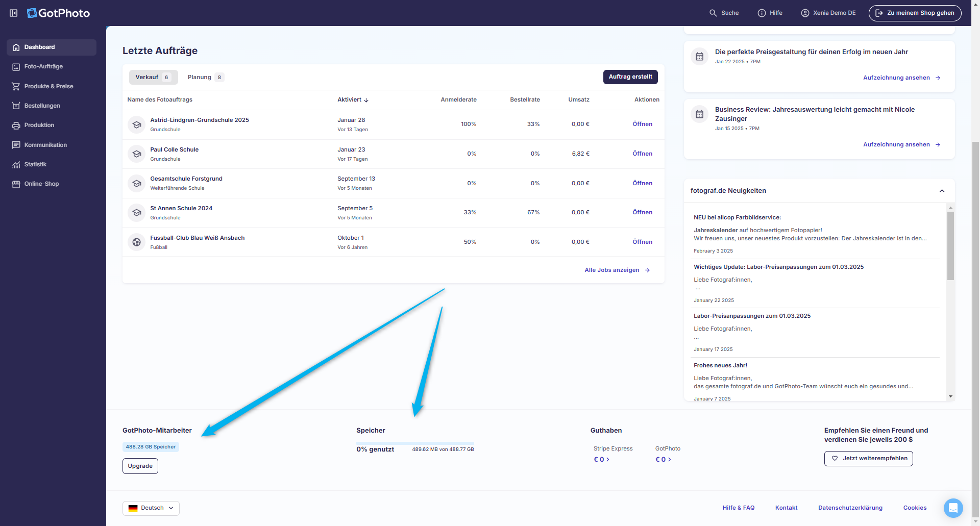Click the Name des Fotoauftrags header
Image resolution: width=980 pixels, height=526 pixels.
click(160, 99)
